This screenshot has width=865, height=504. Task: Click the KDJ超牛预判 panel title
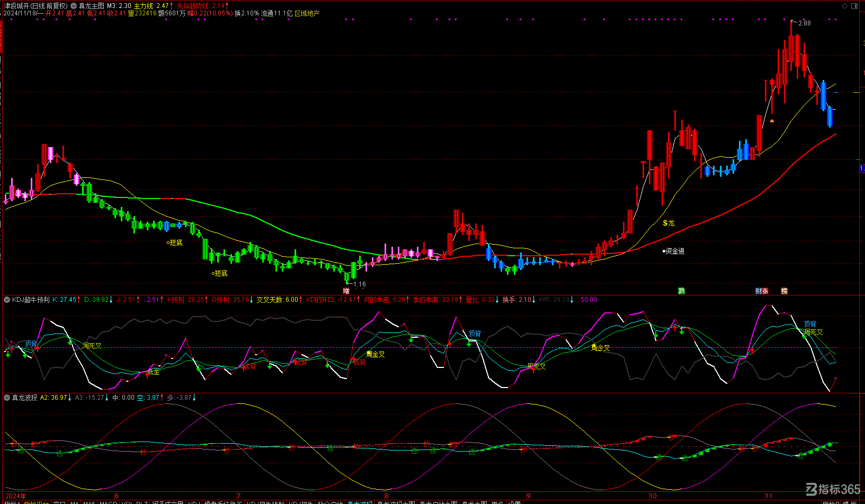click(31, 300)
